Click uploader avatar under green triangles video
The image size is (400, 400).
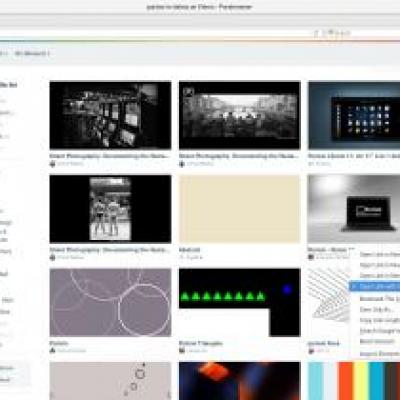182,350
